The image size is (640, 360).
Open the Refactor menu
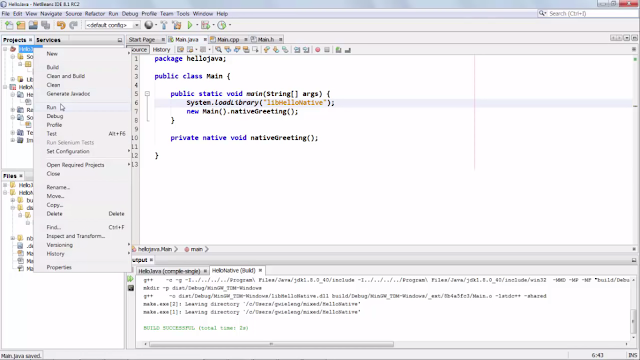pos(95,13)
